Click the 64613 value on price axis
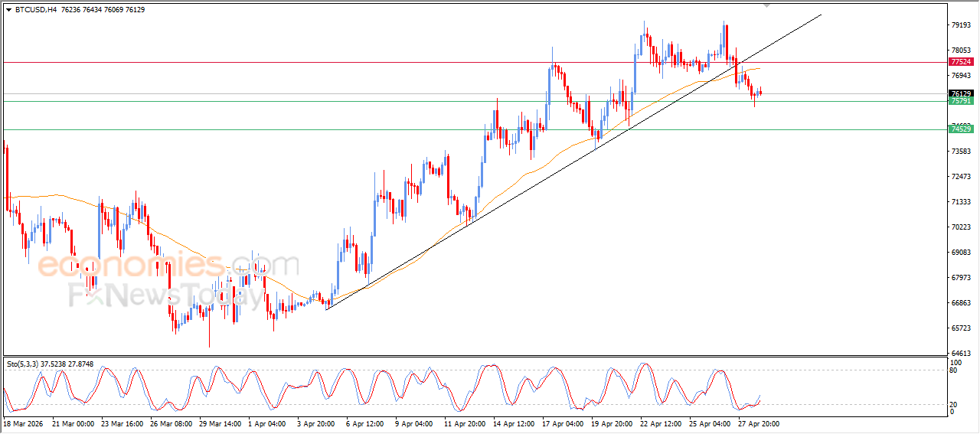 pos(960,354)
